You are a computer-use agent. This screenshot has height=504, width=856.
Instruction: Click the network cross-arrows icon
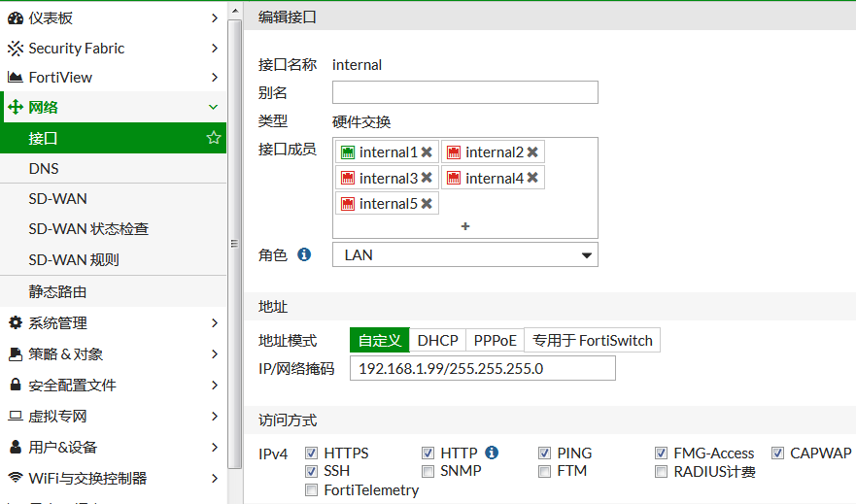[16, 107]
